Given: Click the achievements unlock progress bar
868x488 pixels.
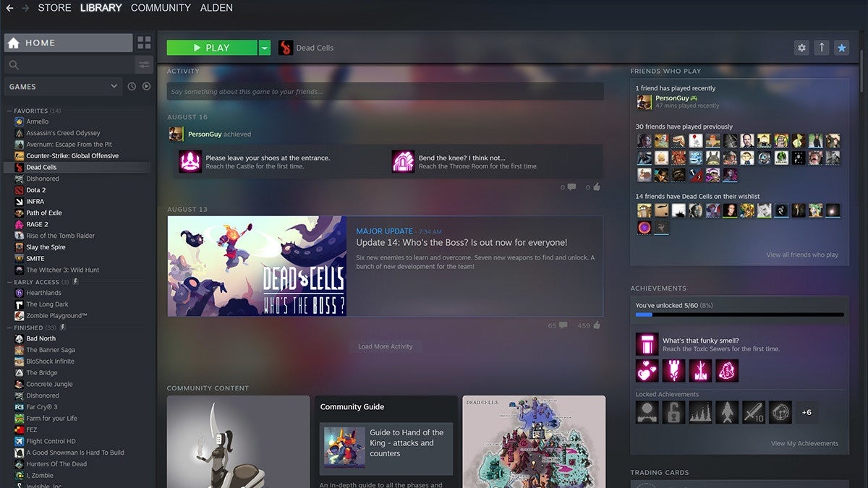Looking at the screenshot, I should point(738,314).
